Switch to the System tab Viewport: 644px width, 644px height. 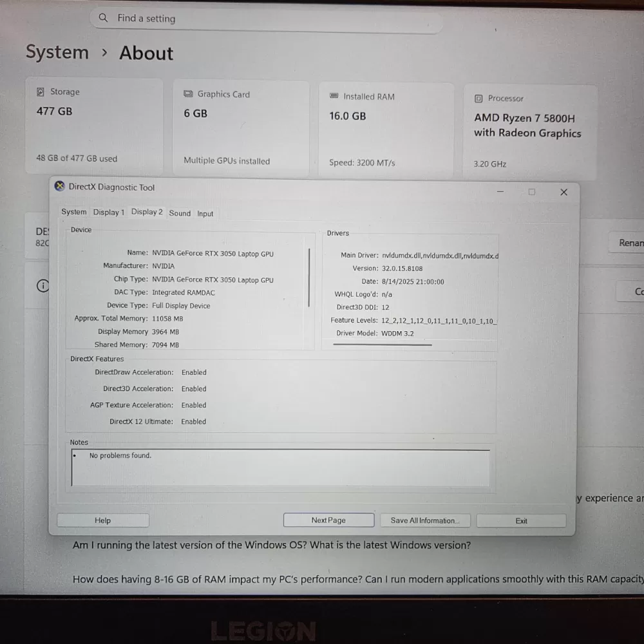tap(74, 212)
